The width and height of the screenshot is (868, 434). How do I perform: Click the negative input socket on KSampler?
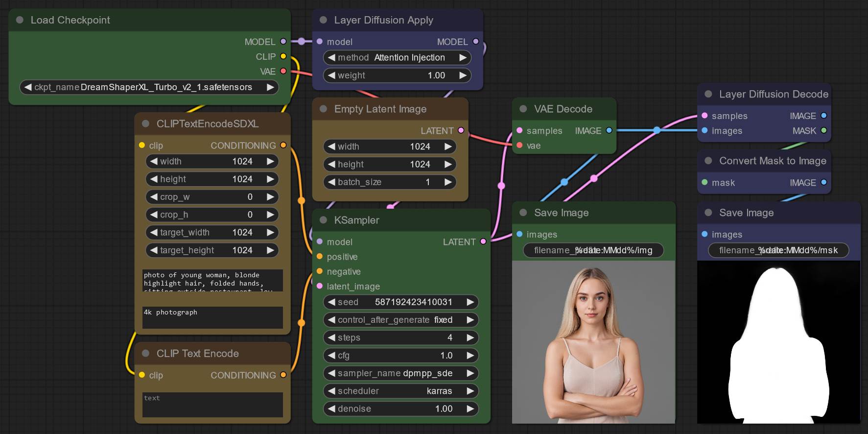pyautogui.click(x=320, y=271)
